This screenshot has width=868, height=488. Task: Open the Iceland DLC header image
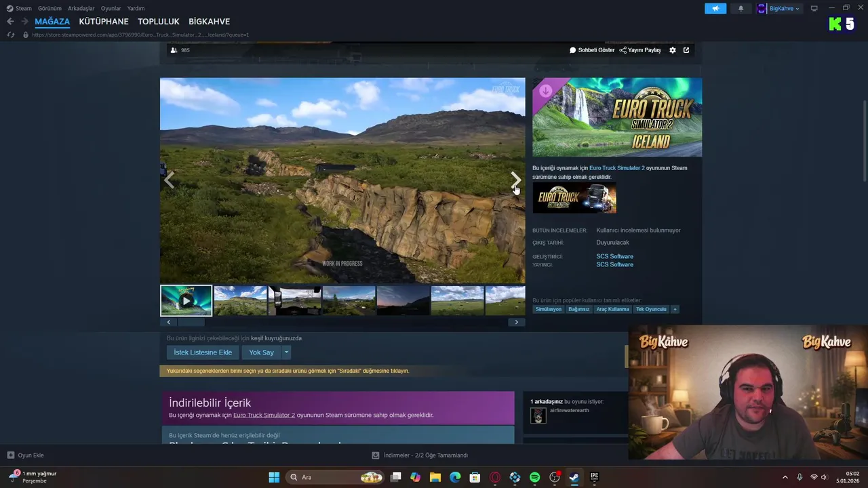[x=617, y=117]
